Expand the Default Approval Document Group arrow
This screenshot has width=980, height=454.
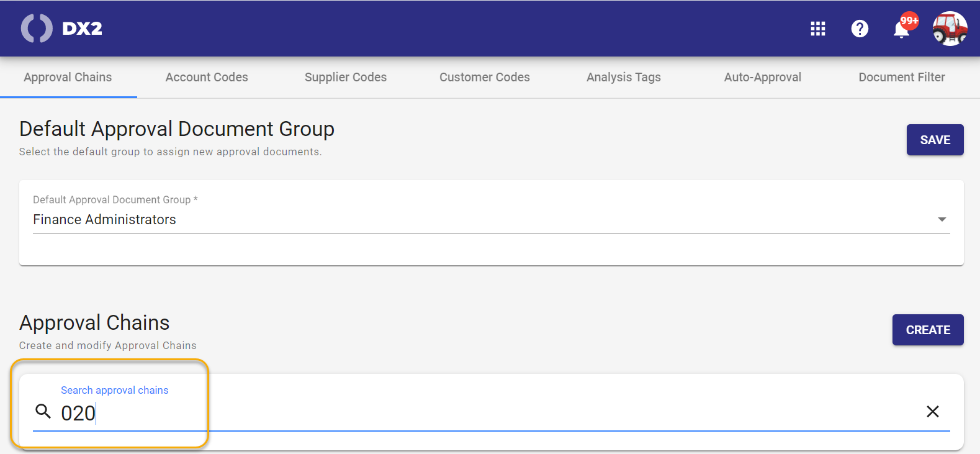tap(942, 219)
